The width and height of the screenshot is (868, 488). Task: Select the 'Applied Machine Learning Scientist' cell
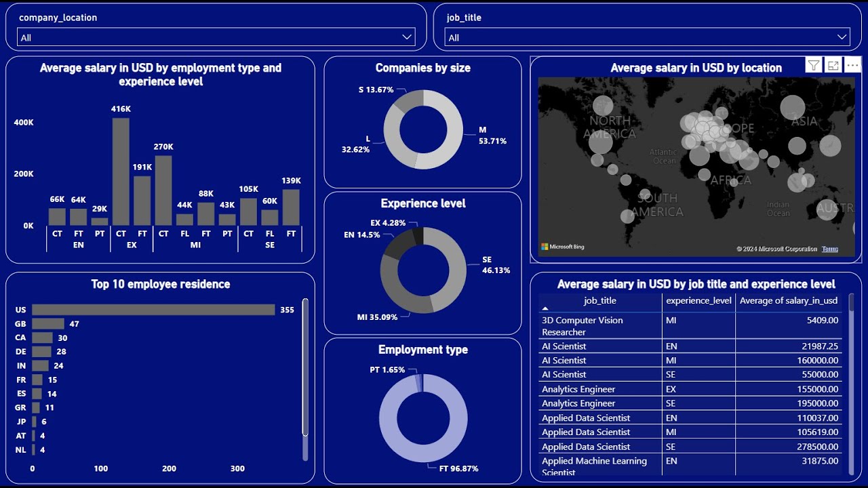click(600, 464)
